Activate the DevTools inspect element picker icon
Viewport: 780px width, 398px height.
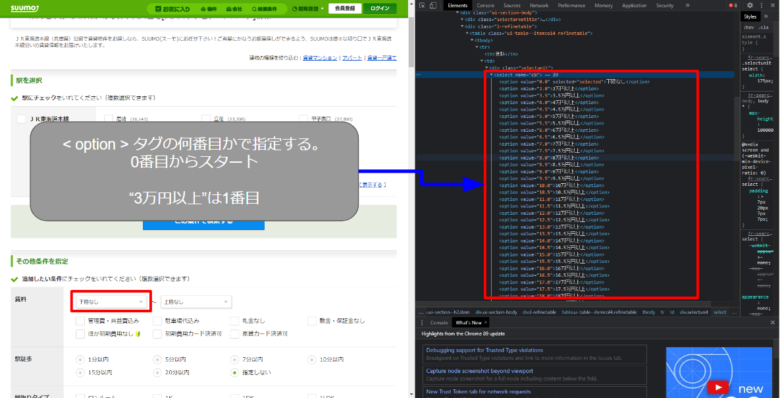pos(422,5)
